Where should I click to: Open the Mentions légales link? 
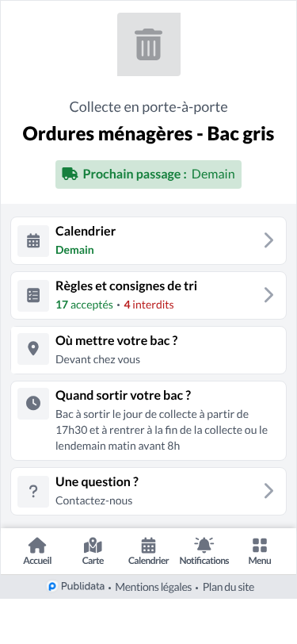(x=154, y=587)
